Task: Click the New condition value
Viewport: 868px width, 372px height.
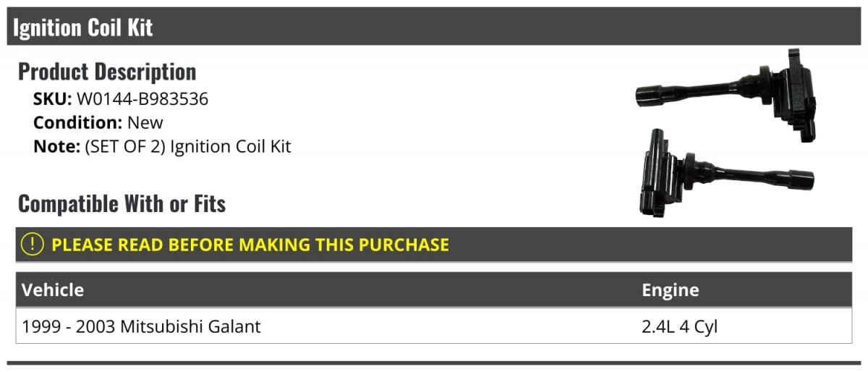Action: 145,122
